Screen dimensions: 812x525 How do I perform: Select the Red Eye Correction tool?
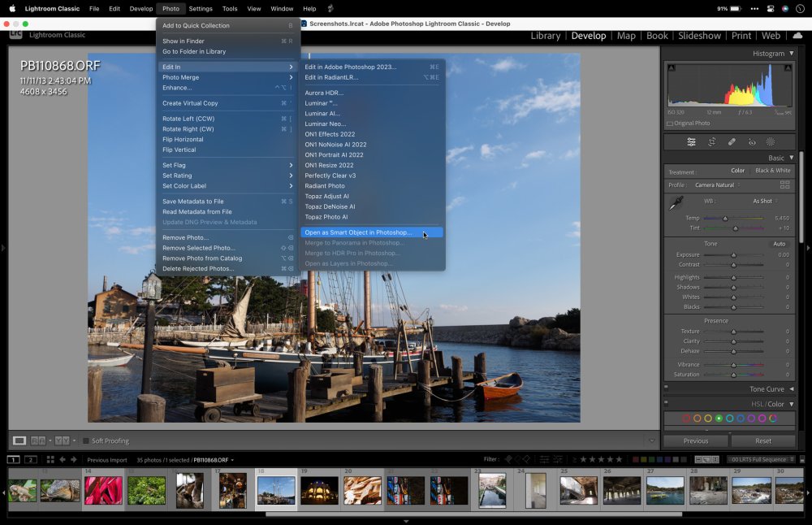[752, 141]
